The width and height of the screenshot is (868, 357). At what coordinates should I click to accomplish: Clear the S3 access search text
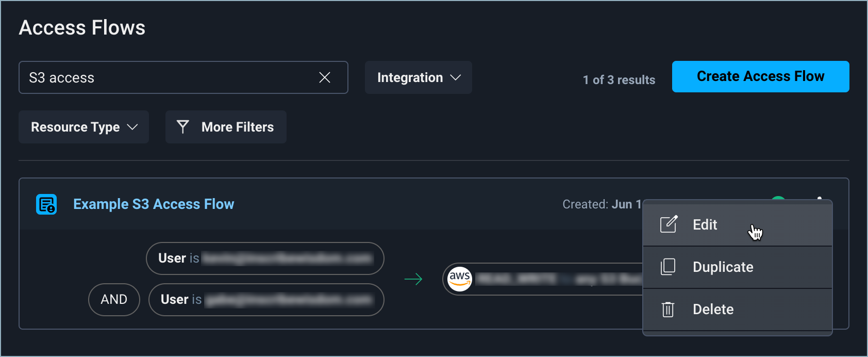[x=325, y=77]
